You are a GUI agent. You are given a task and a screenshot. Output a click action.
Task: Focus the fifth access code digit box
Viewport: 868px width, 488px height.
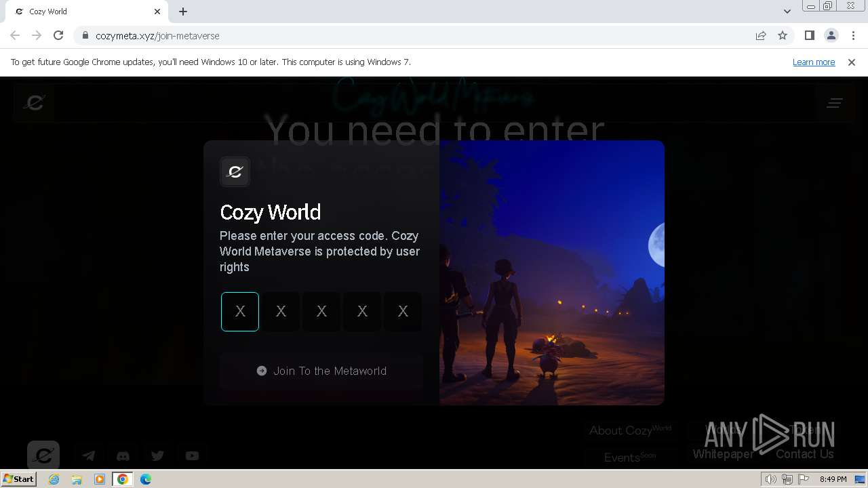coord(403,312)
